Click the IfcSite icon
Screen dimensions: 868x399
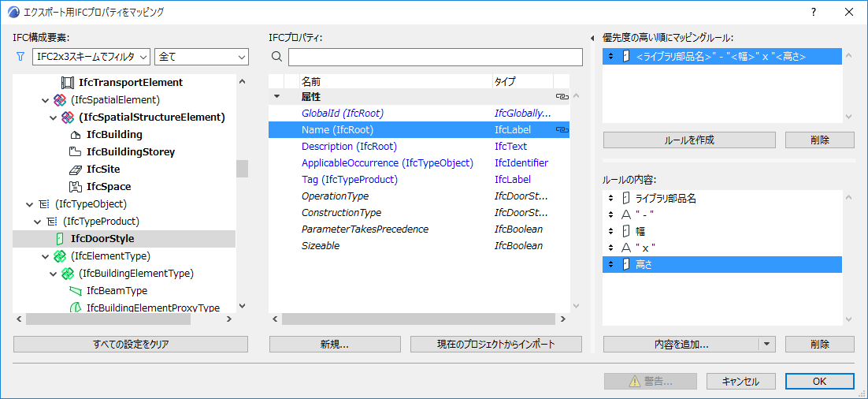tap(76, 170)
